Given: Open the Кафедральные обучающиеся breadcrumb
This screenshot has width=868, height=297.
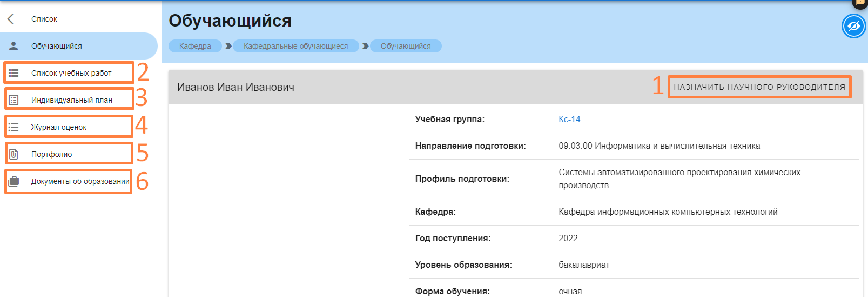Looking at the screenshot, I should [x=295, y=46].
